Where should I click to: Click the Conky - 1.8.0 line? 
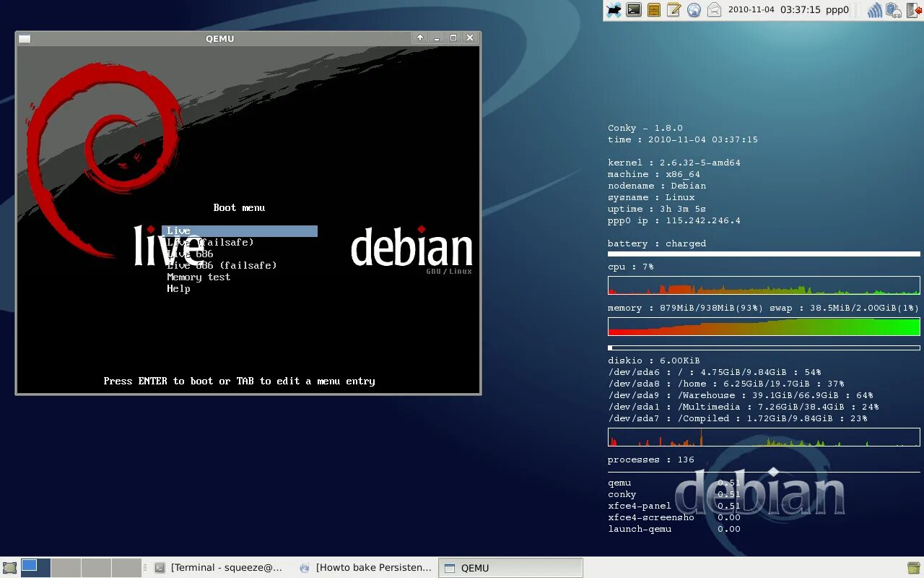pos(645,128)
